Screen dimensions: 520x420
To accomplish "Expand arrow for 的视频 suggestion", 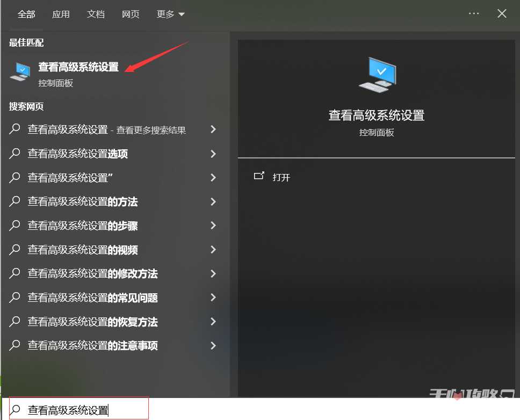I will 213,250.
